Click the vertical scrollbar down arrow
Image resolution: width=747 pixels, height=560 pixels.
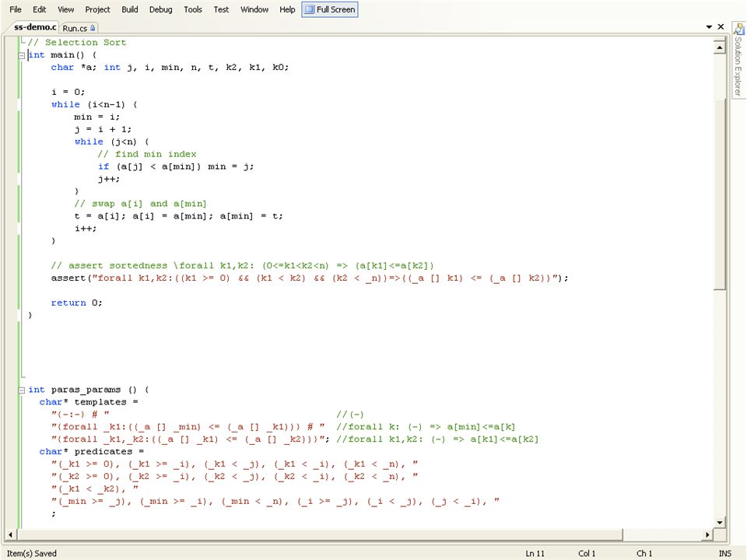click(719, 523)
